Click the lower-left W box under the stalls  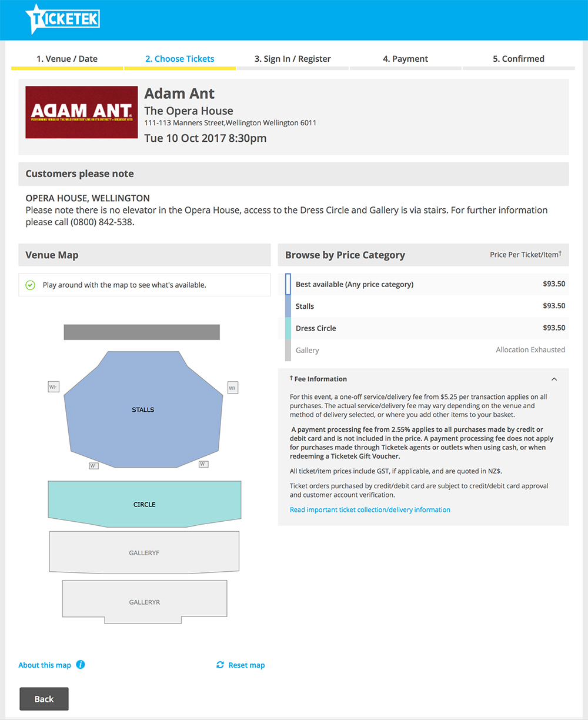coord(93,465)
